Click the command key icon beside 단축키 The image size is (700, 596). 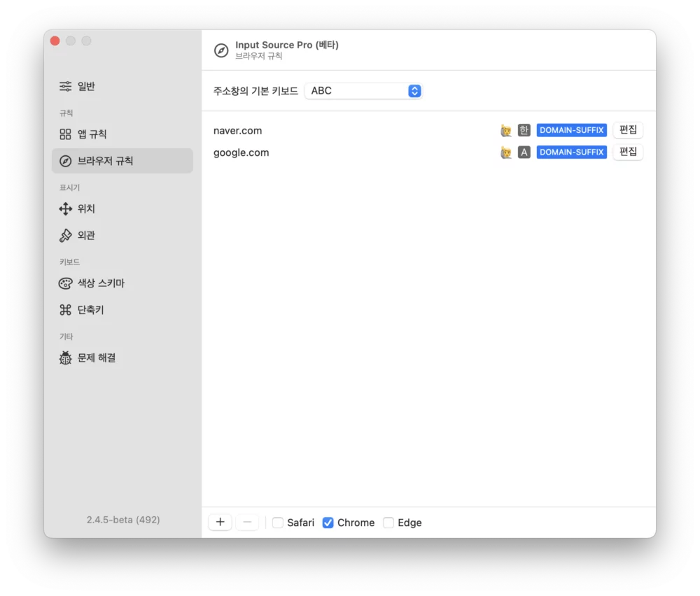pos(65,310)
